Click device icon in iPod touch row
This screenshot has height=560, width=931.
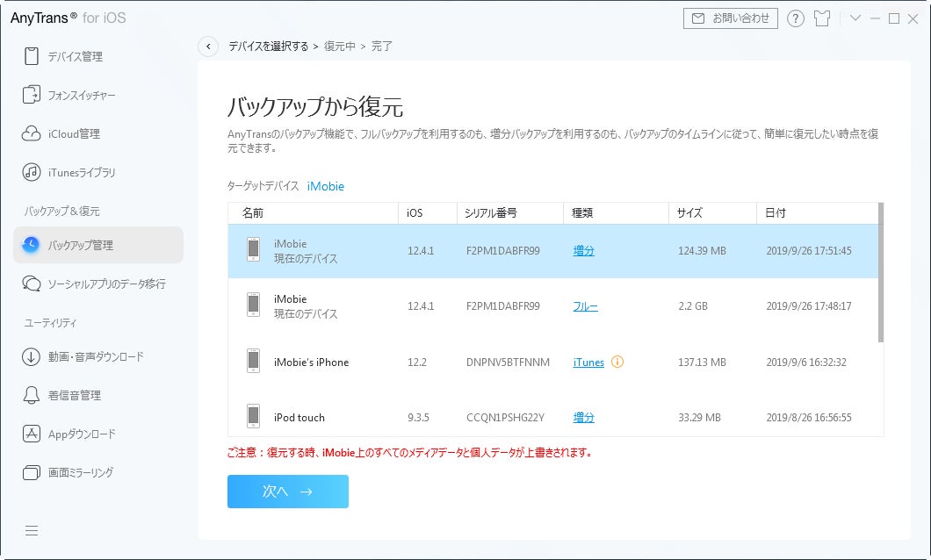point(254,416)
